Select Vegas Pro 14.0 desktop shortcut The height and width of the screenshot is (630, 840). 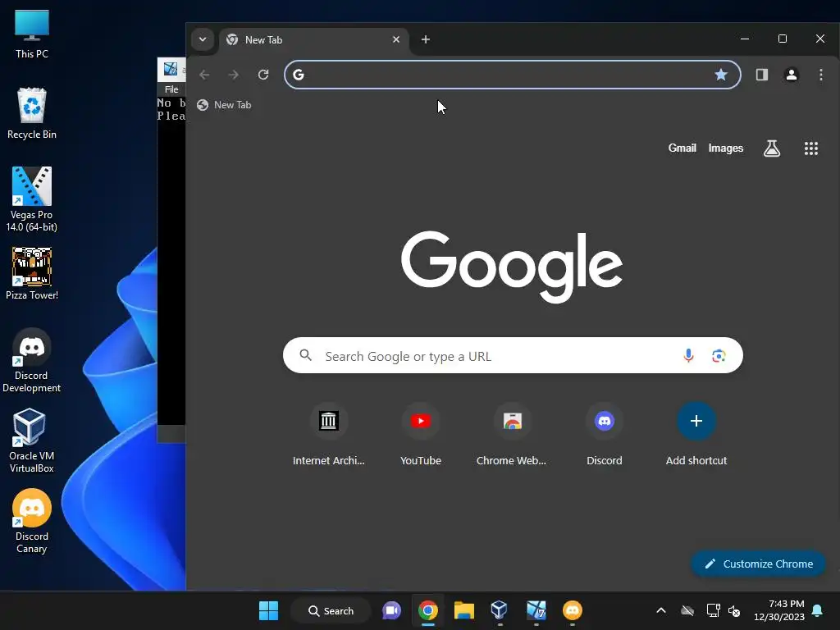tap(32, 199)
